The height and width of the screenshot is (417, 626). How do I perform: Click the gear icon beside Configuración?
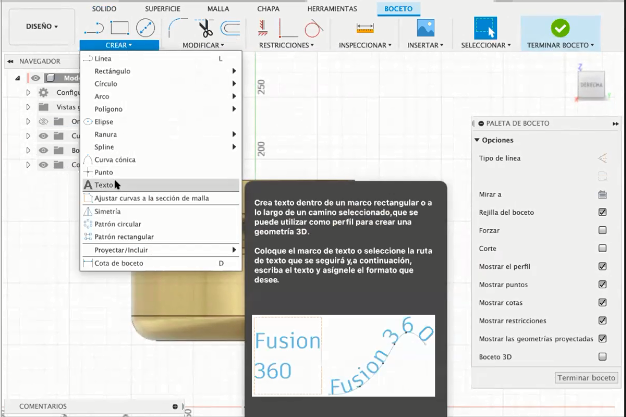pos(43,93)
